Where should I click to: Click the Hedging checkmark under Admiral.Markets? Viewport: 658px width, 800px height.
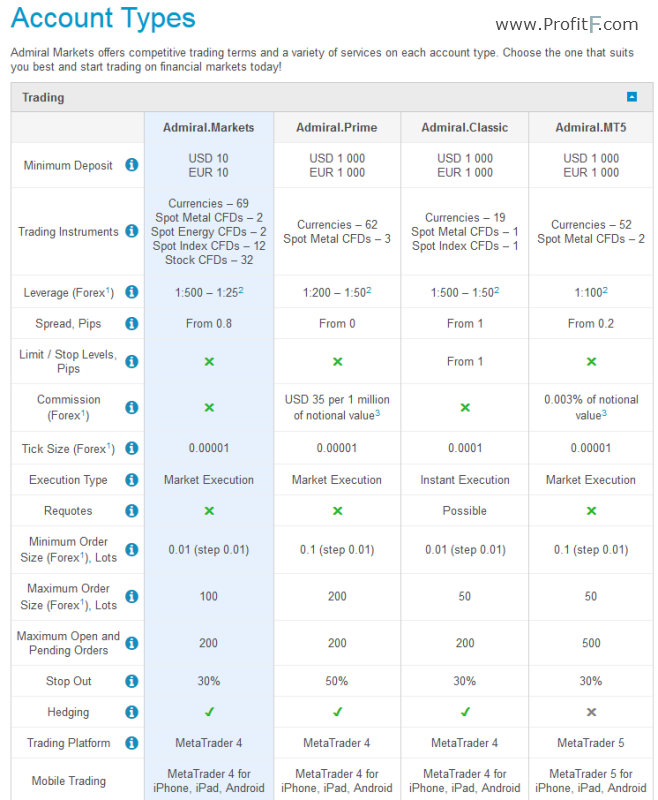(209, 712)
